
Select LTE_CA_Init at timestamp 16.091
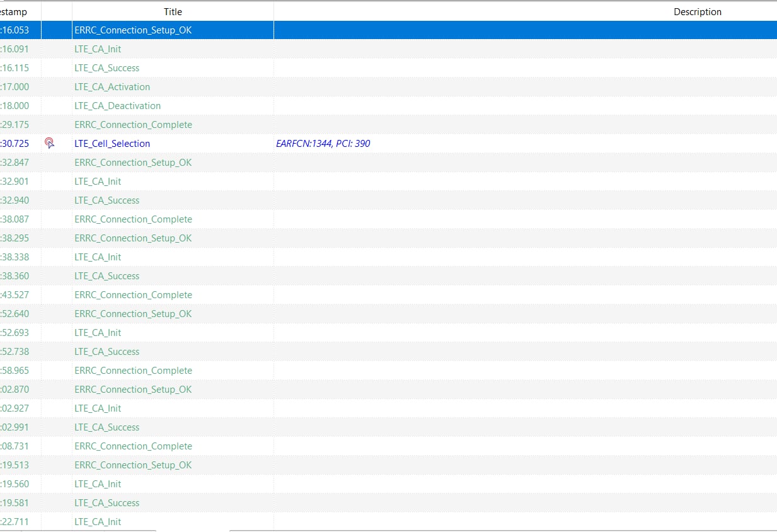click(x=98, y=49)
